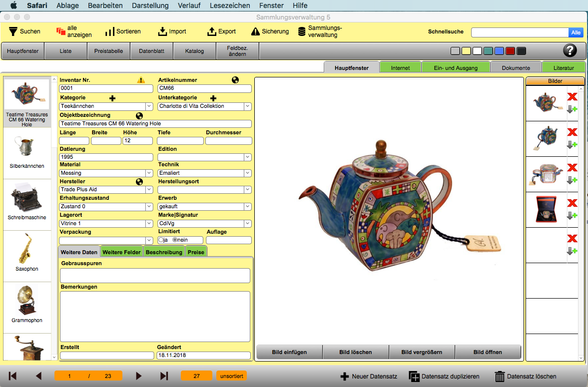Open the Lagerort dropdown

[149, 224]
